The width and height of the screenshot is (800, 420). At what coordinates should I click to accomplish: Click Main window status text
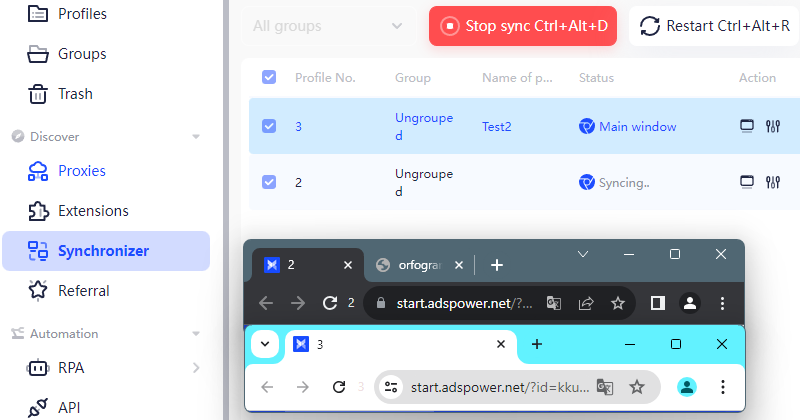637,127
